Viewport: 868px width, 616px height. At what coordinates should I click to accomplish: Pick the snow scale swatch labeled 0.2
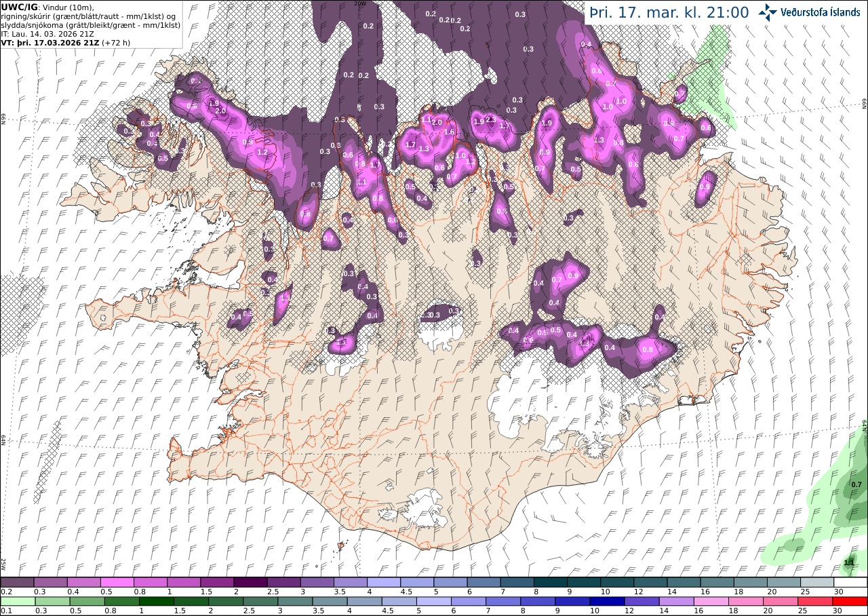17,582
